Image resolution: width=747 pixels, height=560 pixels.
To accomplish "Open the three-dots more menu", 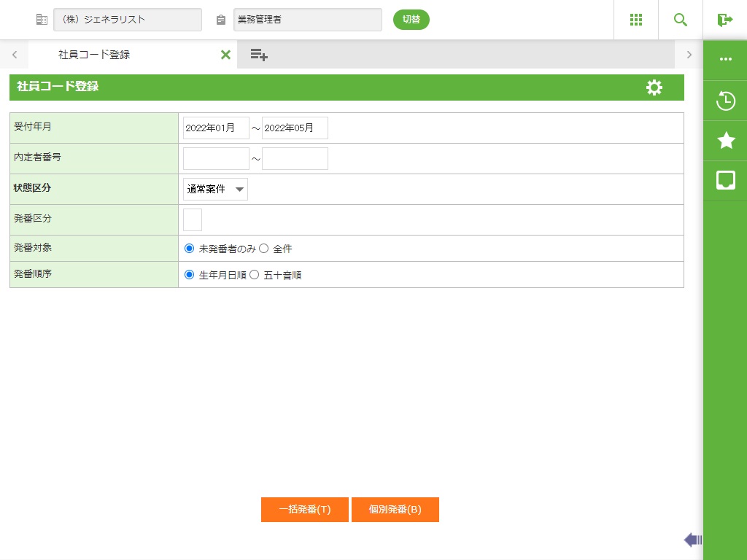I will tap(725, 60).
